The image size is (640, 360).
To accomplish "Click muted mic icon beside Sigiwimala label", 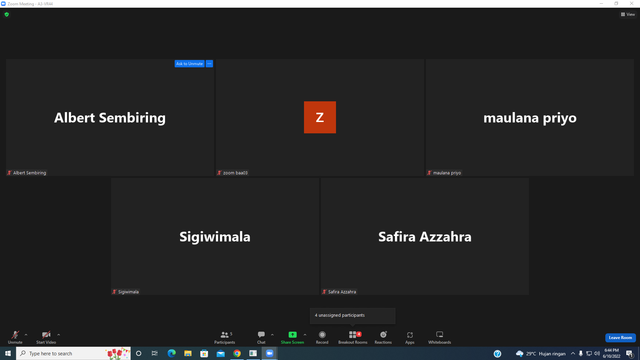I will click(x=114, y=292).
